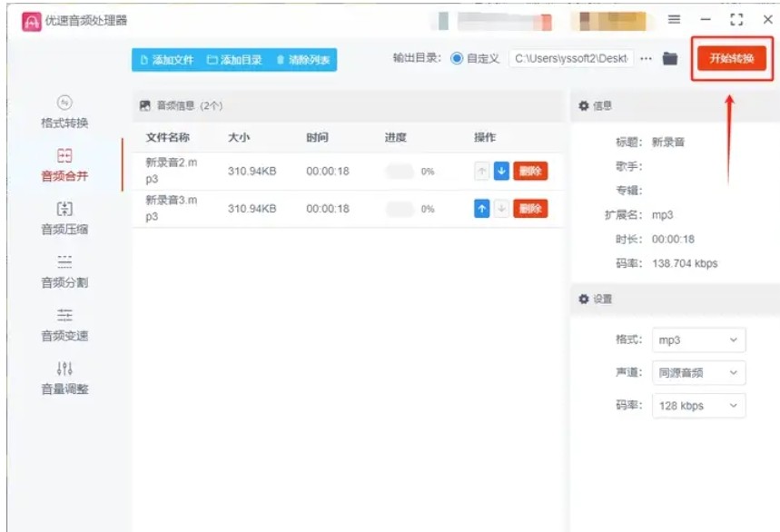Open the 格式转换 format conversion tool
This screenshot has width=780, height=532.
click(x=64, y=112)
